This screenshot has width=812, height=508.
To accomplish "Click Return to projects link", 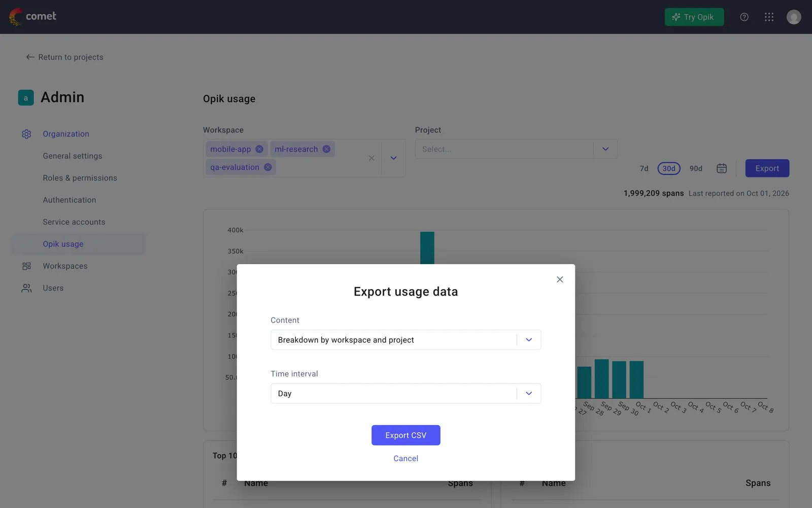I will 64,57.
